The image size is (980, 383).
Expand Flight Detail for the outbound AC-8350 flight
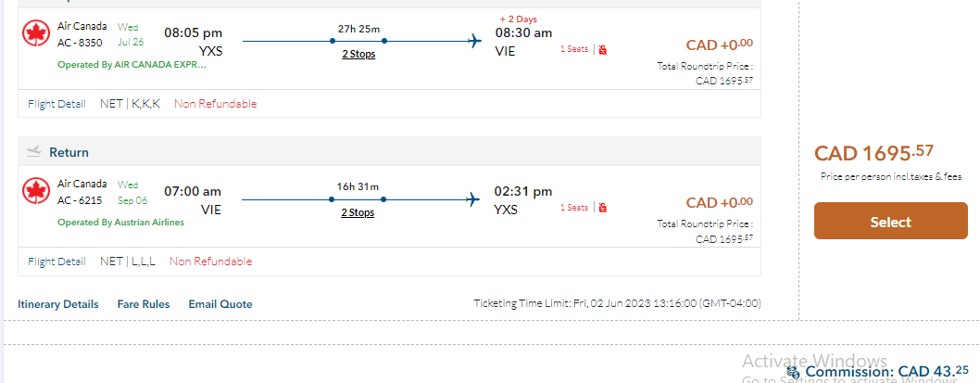[57, 104]
